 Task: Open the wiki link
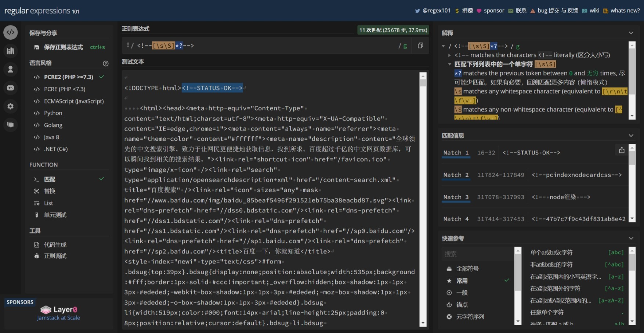[x=590, y=11]
